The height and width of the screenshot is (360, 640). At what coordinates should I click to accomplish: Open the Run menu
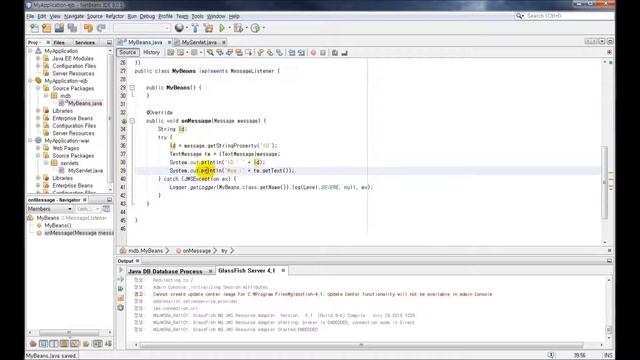pos(132,16)
